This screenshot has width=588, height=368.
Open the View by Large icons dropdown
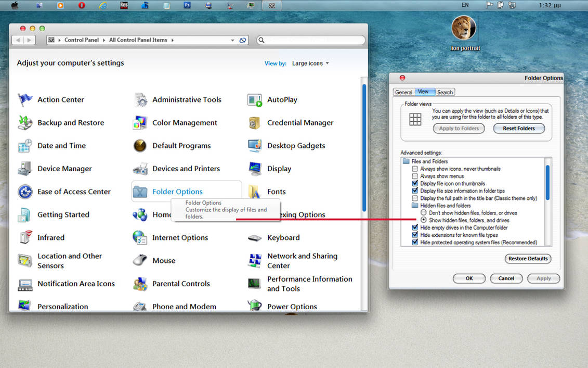(310, 63)
